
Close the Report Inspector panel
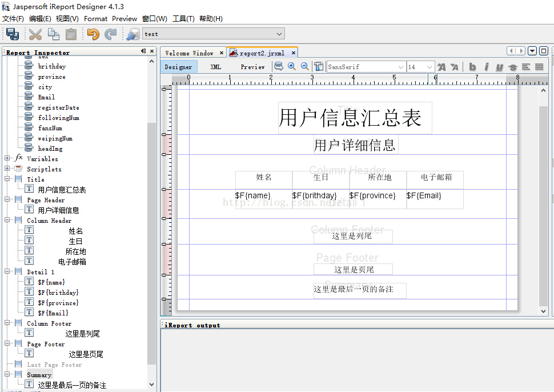(x=152, y=51)
